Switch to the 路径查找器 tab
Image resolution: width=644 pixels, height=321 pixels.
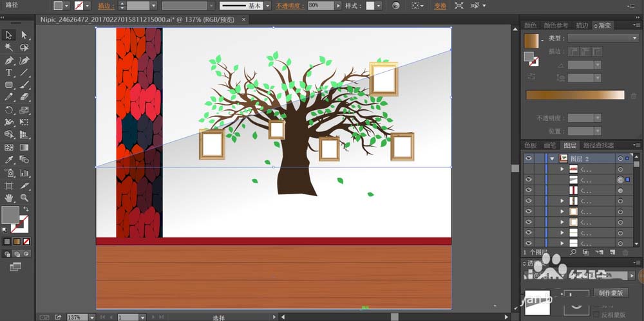point(598,145)
